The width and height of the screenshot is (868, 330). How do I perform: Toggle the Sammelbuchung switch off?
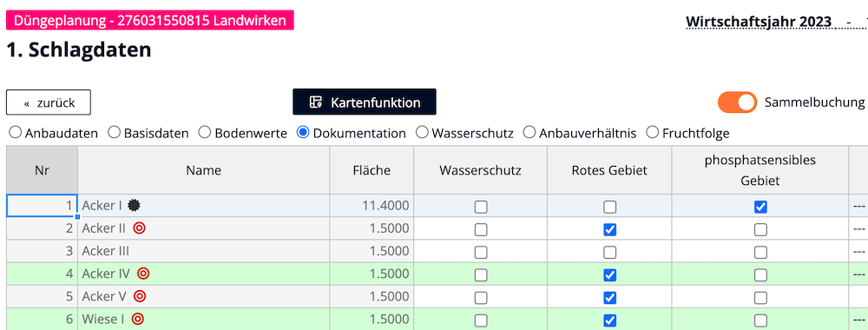click(x=737, y=102)
